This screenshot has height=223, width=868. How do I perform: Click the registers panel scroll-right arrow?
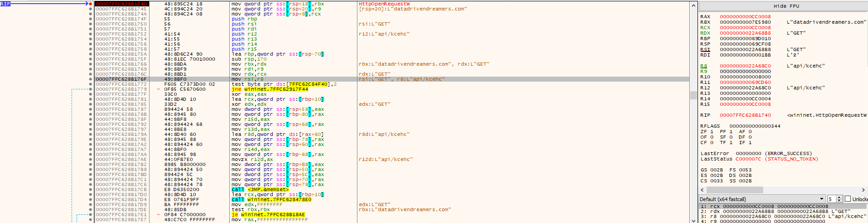(863, 190)
